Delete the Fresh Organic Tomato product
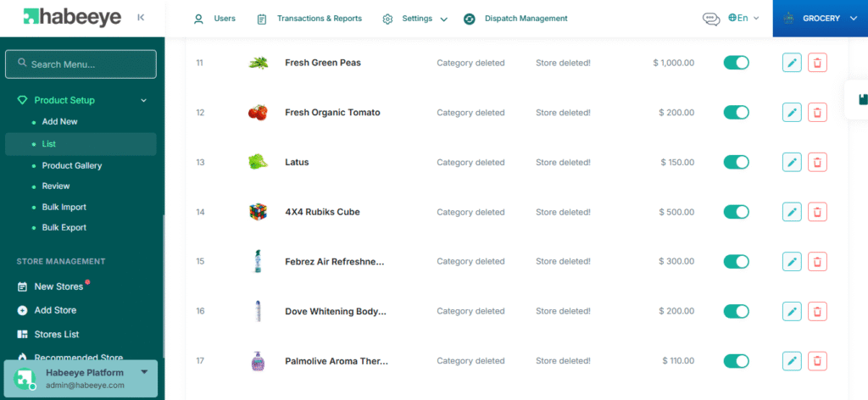 [x=817, y=113]
